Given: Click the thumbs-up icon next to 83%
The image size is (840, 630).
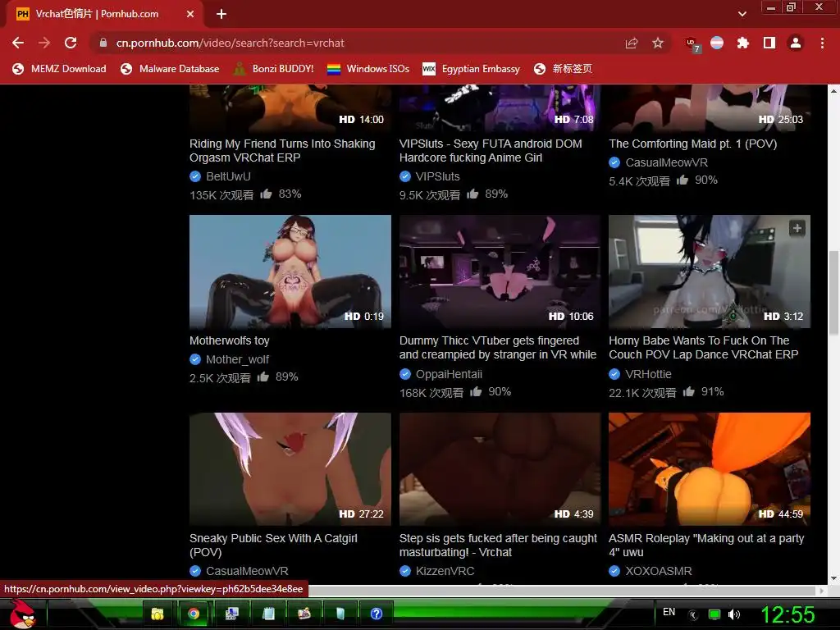Looking at the screenshot, I should [267, 194].
